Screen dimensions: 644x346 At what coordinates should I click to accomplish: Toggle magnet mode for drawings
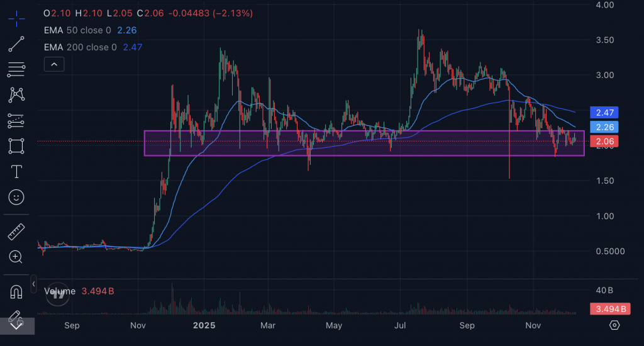16,292
